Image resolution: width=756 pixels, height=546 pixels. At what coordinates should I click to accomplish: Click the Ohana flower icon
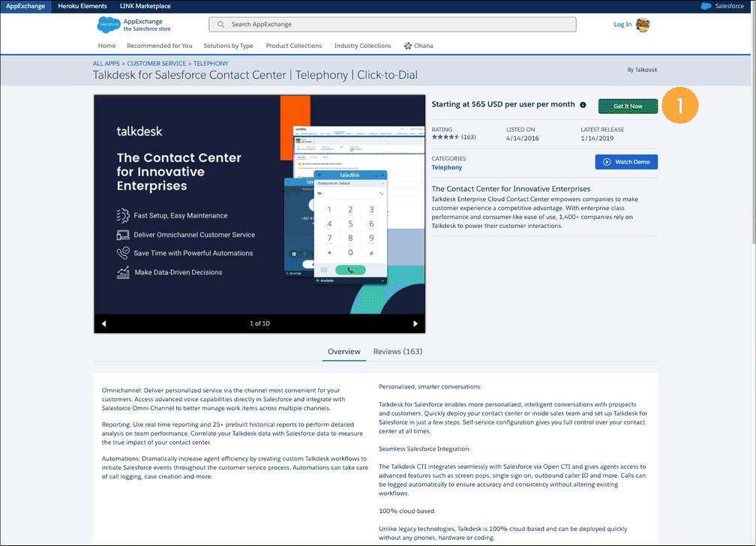click(x=407, y=46)
